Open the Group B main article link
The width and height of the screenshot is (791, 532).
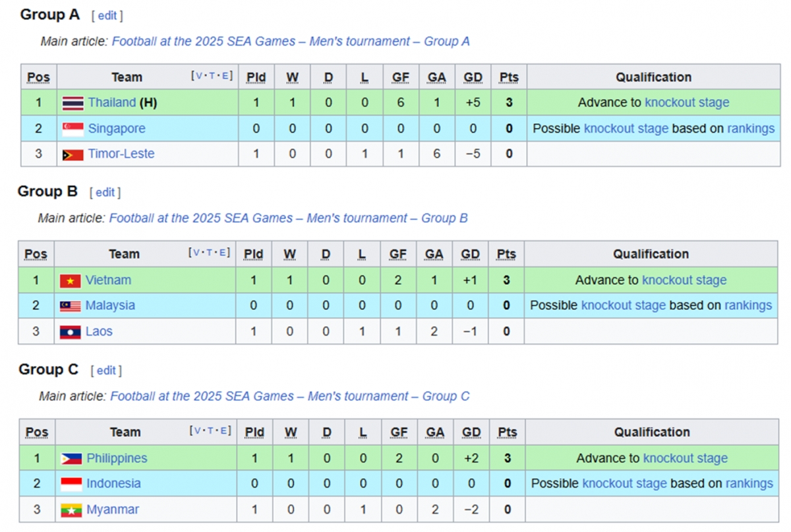288,218
